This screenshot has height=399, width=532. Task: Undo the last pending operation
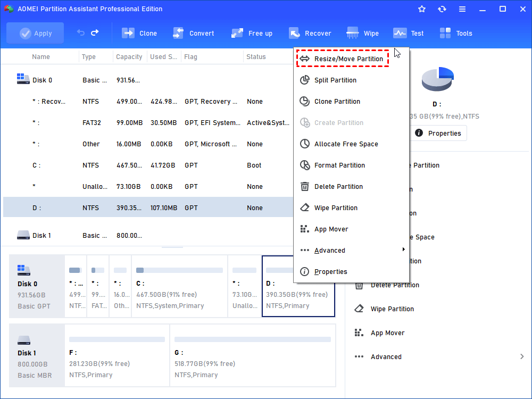pyautogui.click(x=81, y=32)
